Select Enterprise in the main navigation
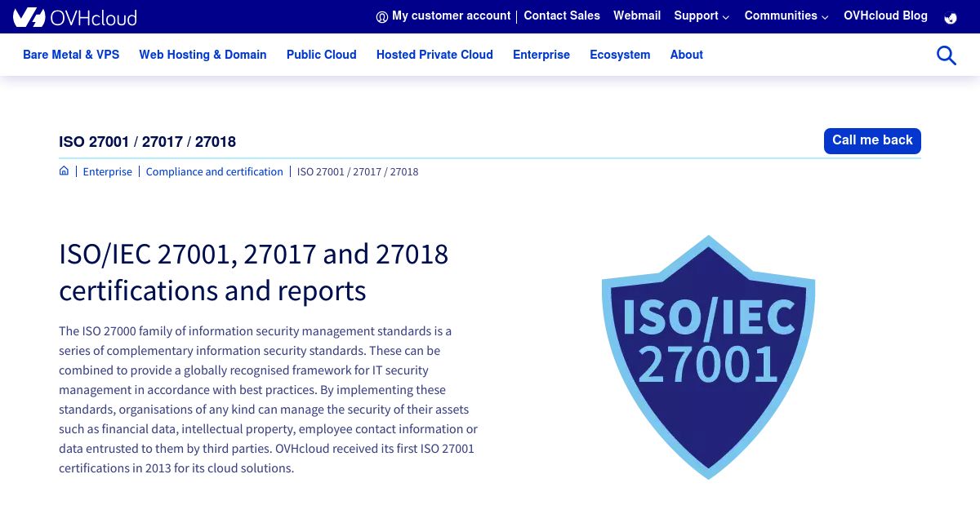The image size is (980, 514). click(541, 55)
